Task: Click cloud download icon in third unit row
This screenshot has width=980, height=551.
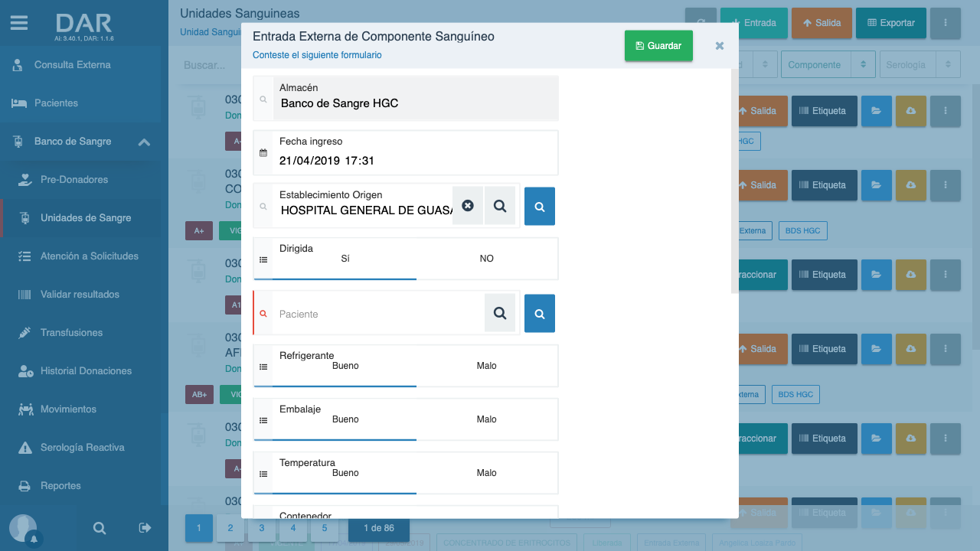Action: coord(911,275)
